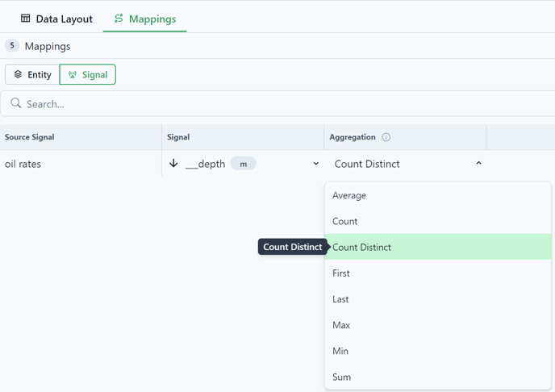Toggle the Signal mapping view

point(87,74)
